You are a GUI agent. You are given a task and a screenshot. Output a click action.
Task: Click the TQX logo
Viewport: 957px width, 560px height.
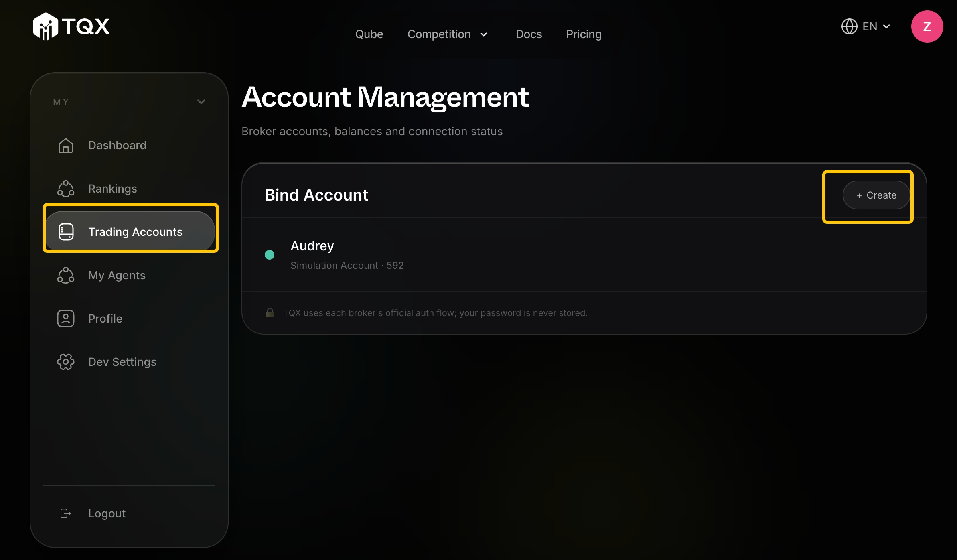[x=71, y=26]
